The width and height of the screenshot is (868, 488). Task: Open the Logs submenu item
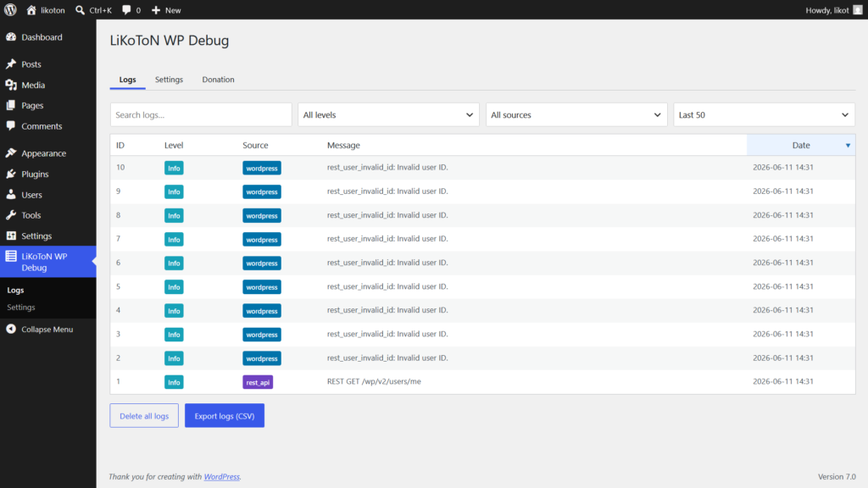(15, 290)
